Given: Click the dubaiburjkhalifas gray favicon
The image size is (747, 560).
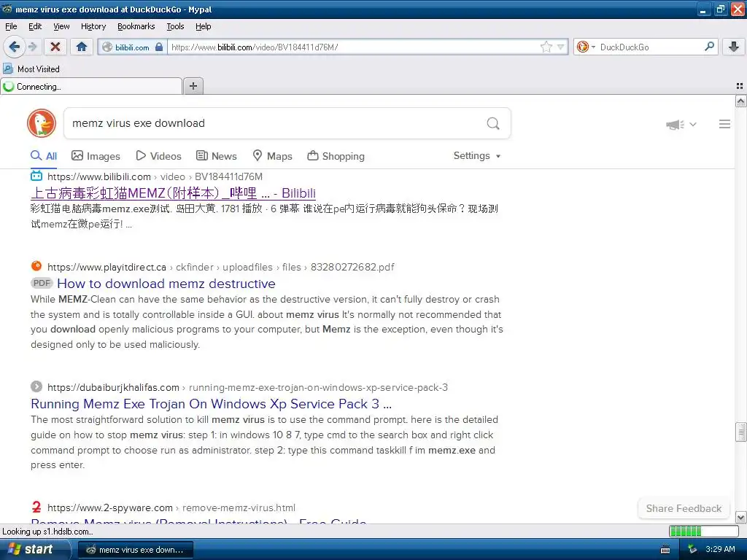Looking at the screenshot, I should pyautogui.click(x=36, y=386).
